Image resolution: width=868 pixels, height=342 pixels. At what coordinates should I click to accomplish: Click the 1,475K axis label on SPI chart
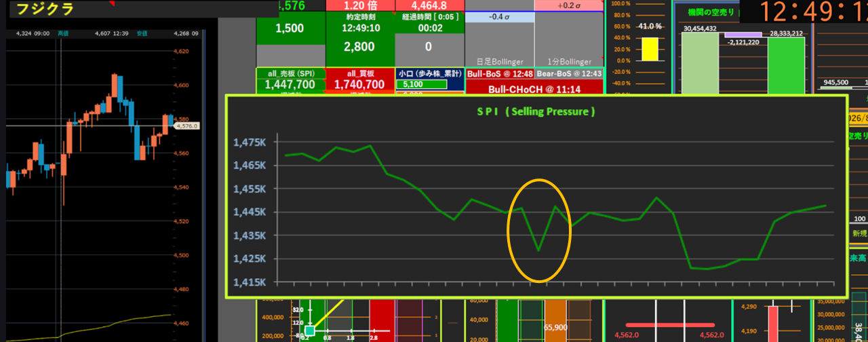click(249, 142)
